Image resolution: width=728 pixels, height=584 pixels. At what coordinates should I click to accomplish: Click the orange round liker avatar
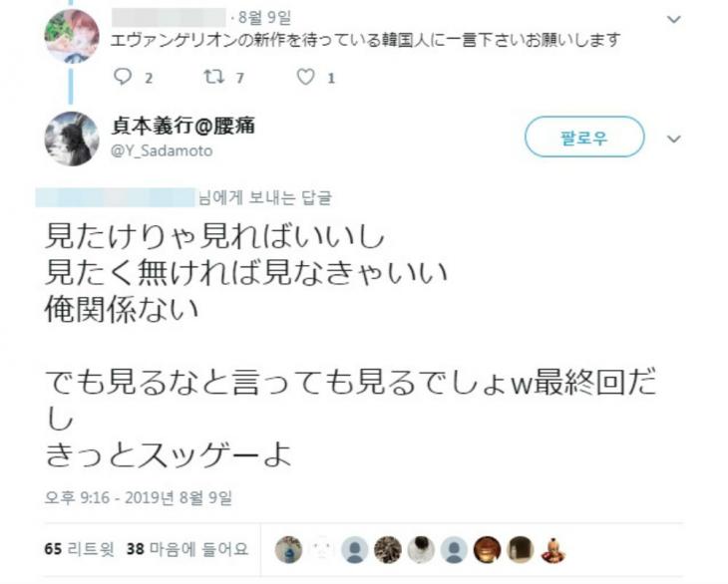point(487,550)
